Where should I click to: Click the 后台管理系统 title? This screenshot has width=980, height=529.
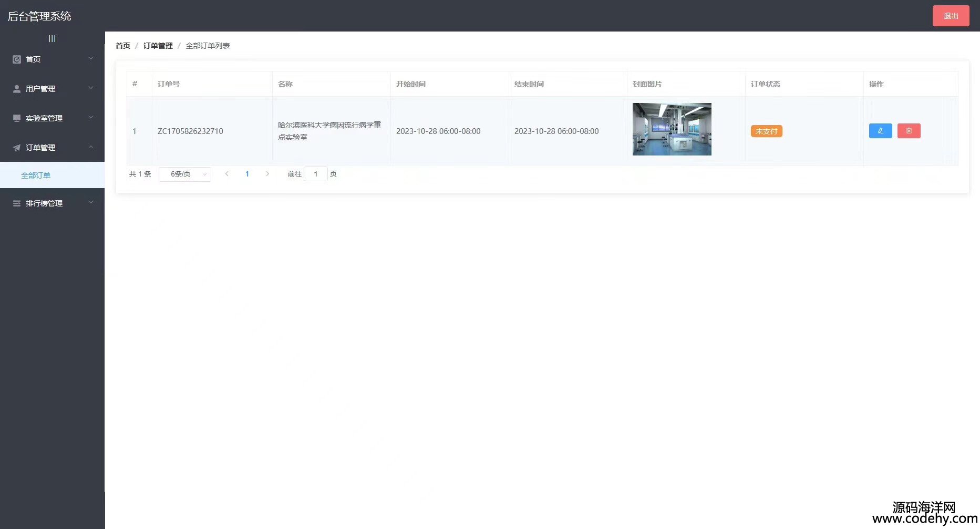39,16
